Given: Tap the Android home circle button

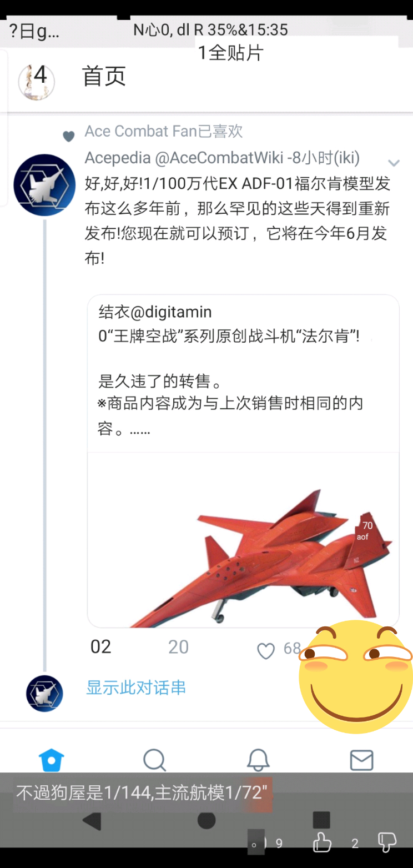Looking at the screenshot, I should pyautogui.click(x=206, y=820).
